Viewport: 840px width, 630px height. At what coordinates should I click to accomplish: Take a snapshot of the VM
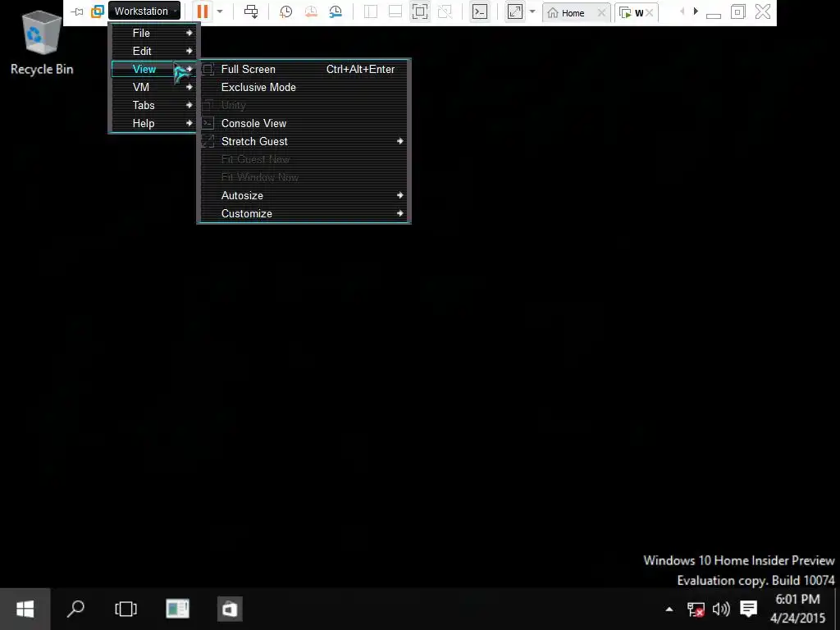pos(286,11)
